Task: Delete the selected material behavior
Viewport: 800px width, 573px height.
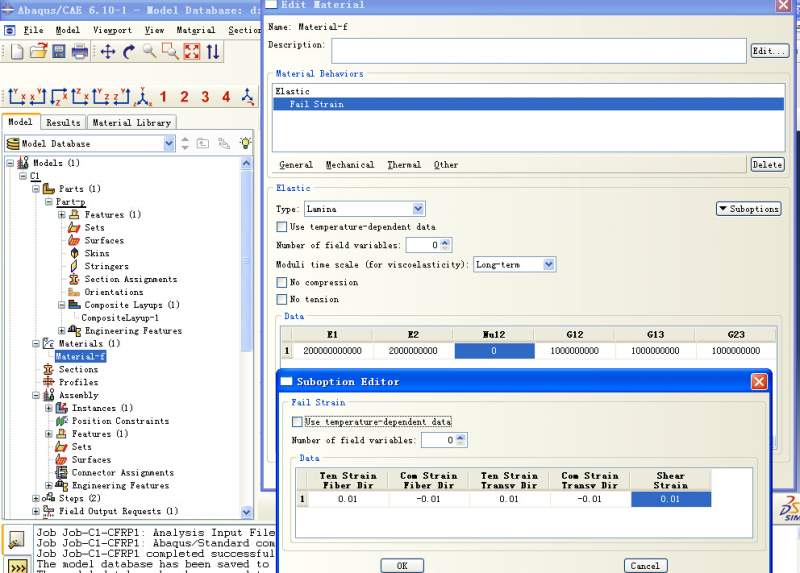Action: (x=766, y=165)
